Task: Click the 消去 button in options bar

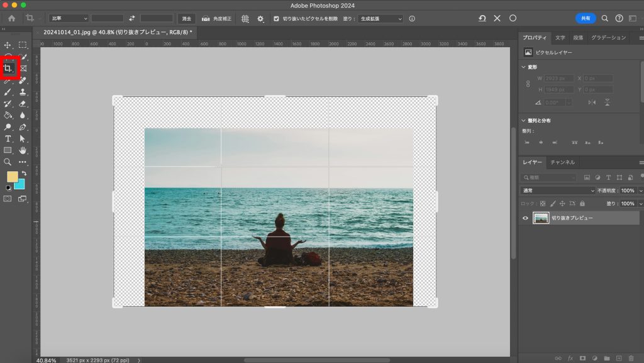Action: 186,19
